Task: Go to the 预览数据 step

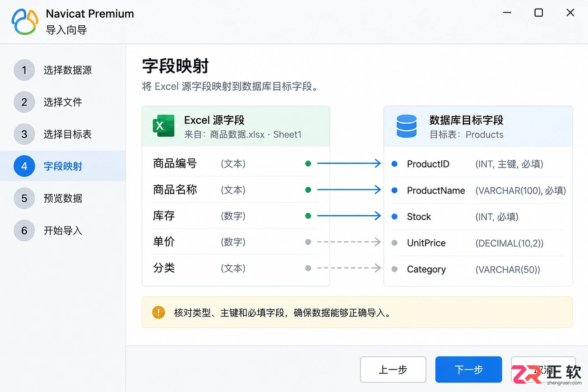Action: [x=63, y=198]
